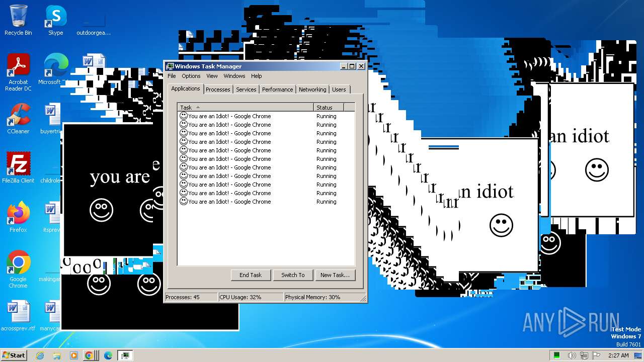
Task: Open the volume tray icon
Action: click(x=573, y=355)
